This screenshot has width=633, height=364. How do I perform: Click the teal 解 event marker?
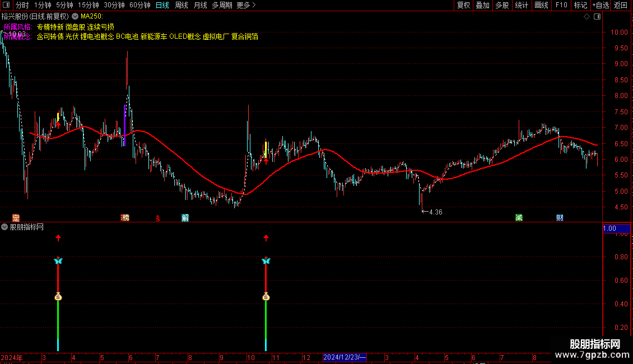185,218
